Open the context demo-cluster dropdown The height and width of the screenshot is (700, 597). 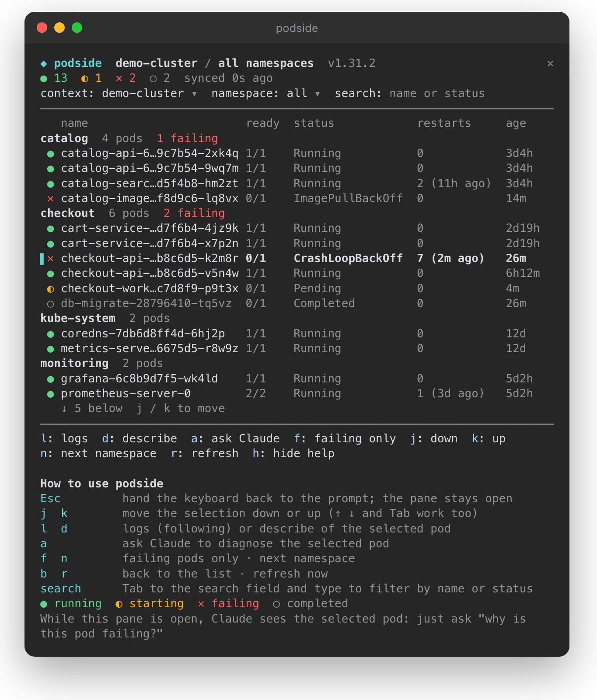119,94
